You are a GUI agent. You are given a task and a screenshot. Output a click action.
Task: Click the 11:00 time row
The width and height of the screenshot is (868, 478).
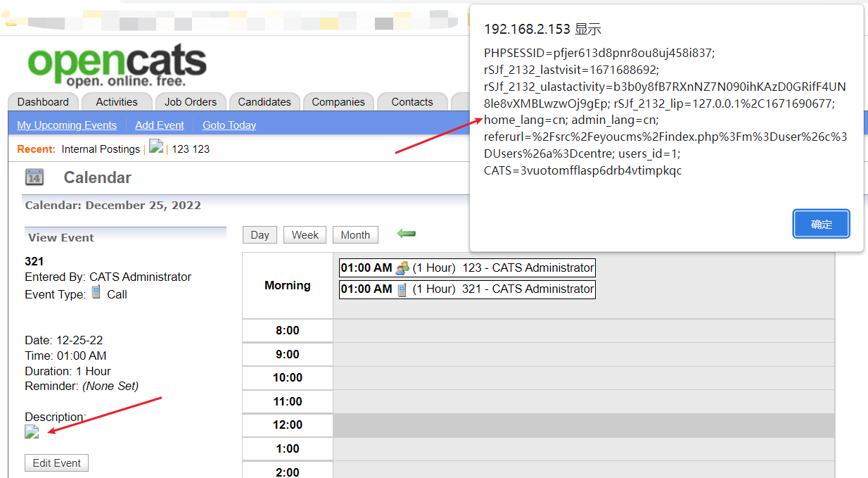click(538, 402)
